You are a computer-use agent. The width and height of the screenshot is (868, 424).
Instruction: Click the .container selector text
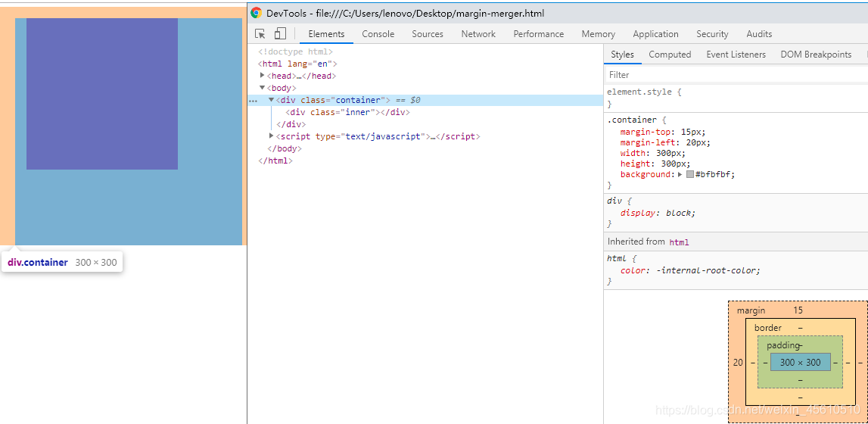[x=632, y=120]
